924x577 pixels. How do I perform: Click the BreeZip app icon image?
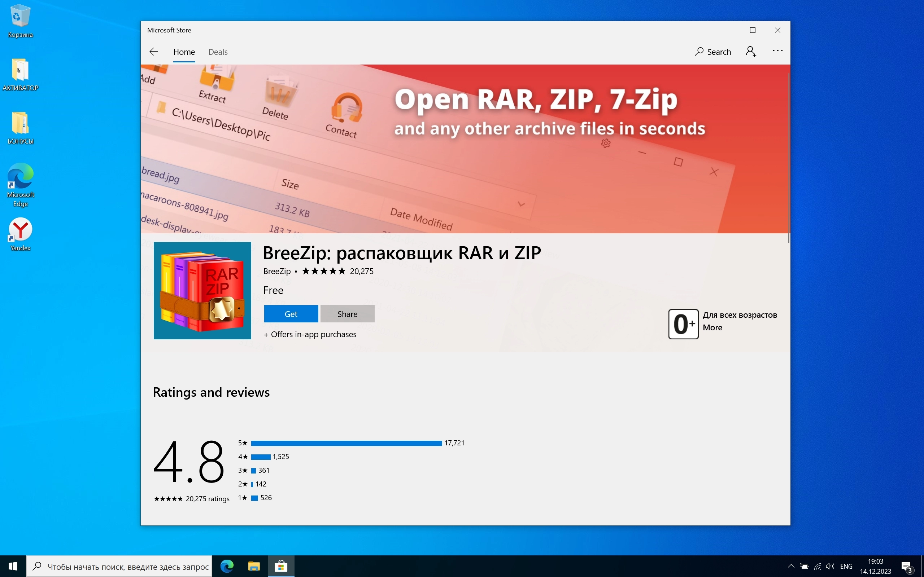[x=202, y=290]
